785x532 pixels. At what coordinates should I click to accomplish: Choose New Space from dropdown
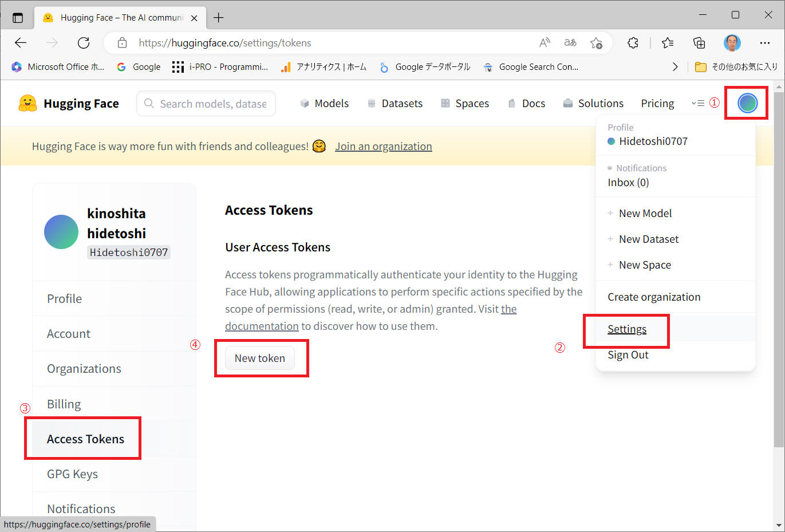676,265
